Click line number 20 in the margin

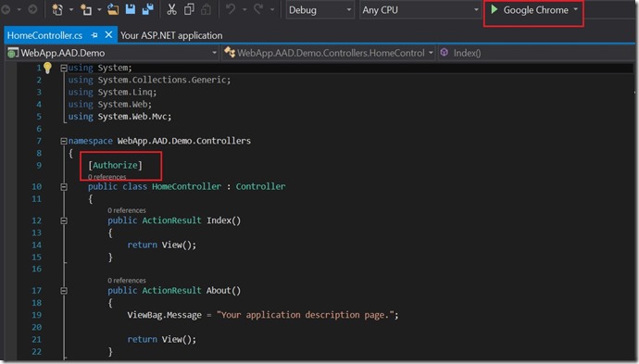point(37,327)
